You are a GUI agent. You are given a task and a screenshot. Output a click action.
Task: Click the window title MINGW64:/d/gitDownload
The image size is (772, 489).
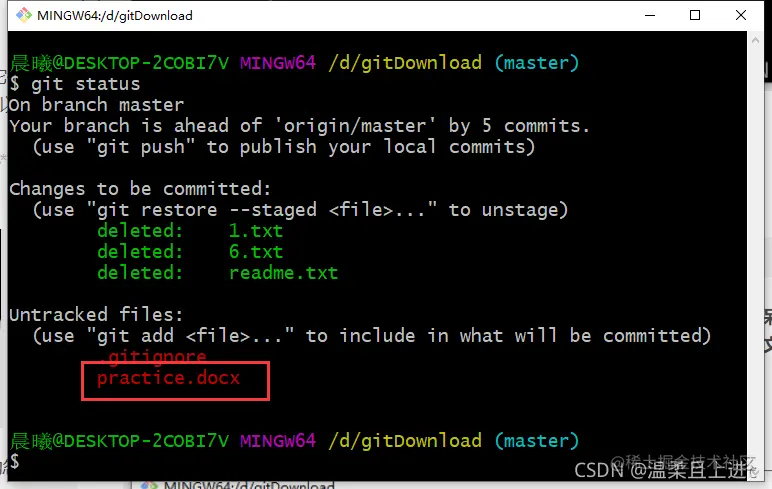click(115, 16)
